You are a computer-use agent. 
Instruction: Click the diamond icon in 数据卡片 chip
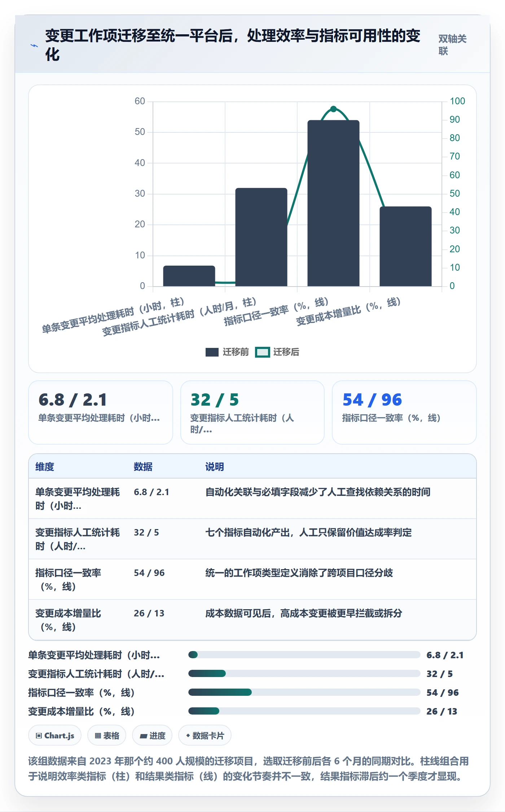coord(188,735)
